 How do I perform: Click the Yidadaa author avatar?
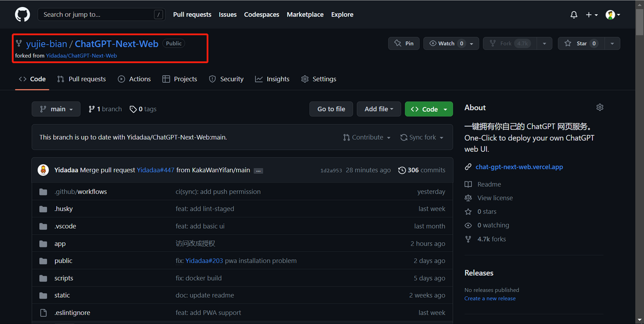(43, 170)
